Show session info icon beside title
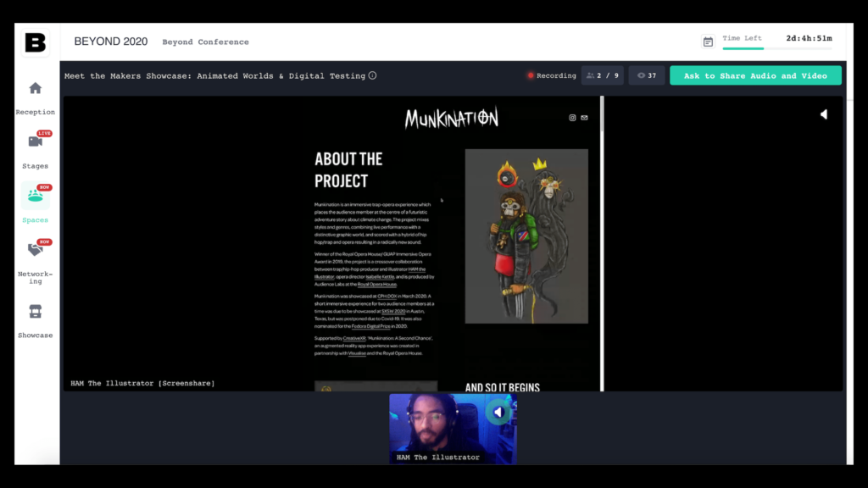Image resolution: width=868 pixels, height=488 pixels. tap(373, 75)
